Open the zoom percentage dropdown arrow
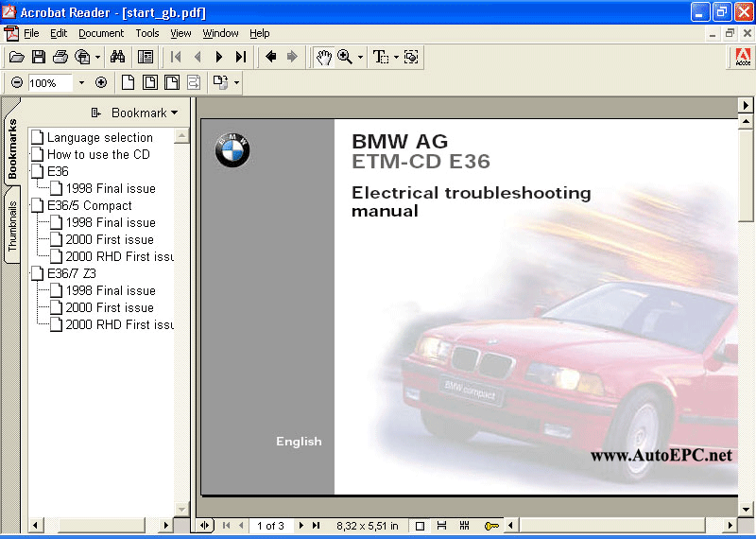756x539 pixels. click(81, 83)
